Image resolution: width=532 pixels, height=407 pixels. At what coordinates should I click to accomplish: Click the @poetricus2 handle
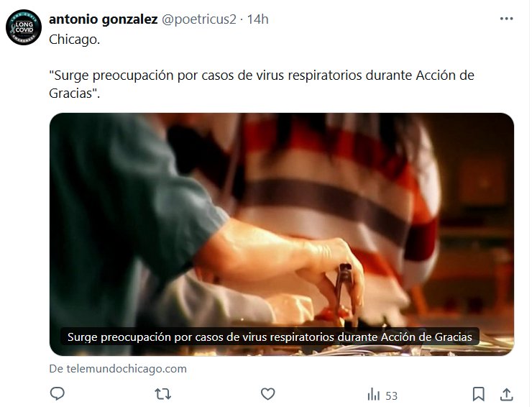(199, 19)
